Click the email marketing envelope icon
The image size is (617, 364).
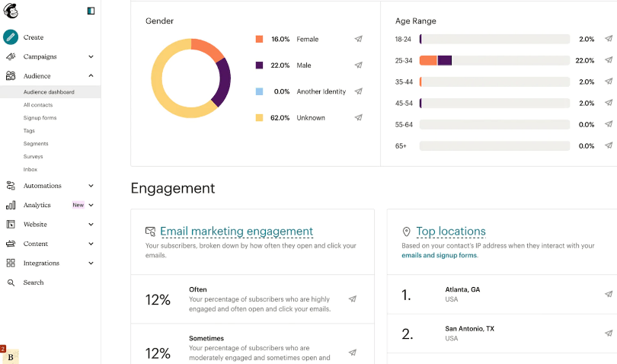[150, 231]
